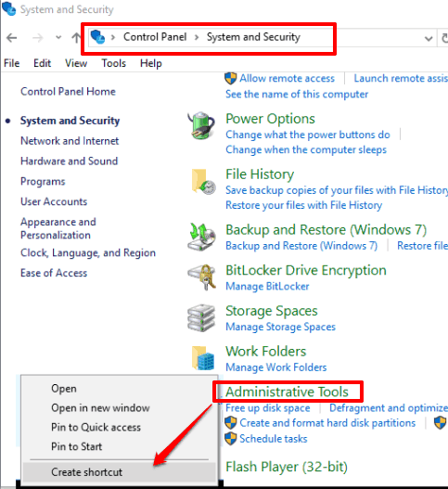This screenshot has width=448, height=489.
Task: Click the Backup and Restore drive icon
Action: click(201, 237)
